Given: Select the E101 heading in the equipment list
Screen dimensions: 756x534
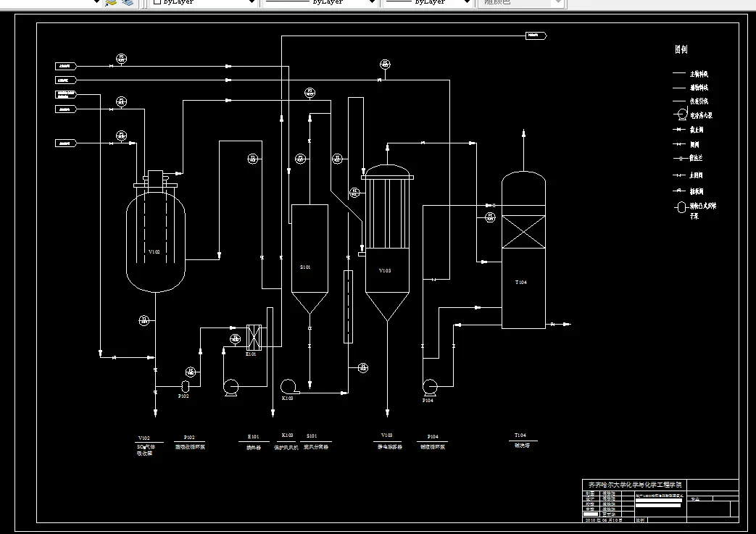Looking at the screenshot, I should 253,437.
